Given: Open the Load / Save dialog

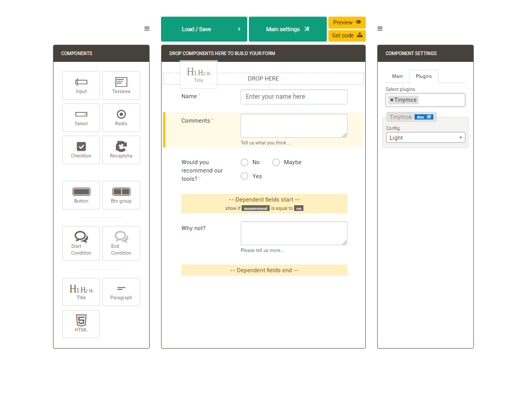Looking at the screenshot, I should (204, 29).
